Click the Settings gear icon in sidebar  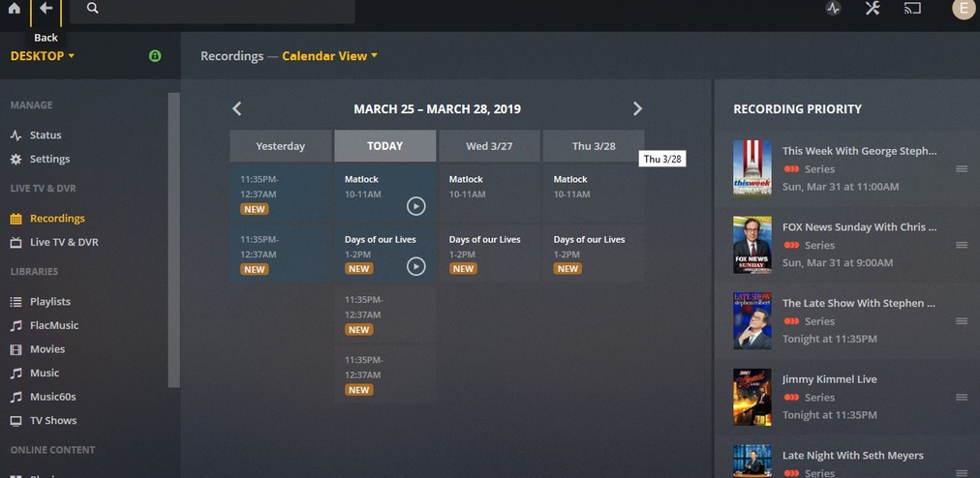coord(15,159)
